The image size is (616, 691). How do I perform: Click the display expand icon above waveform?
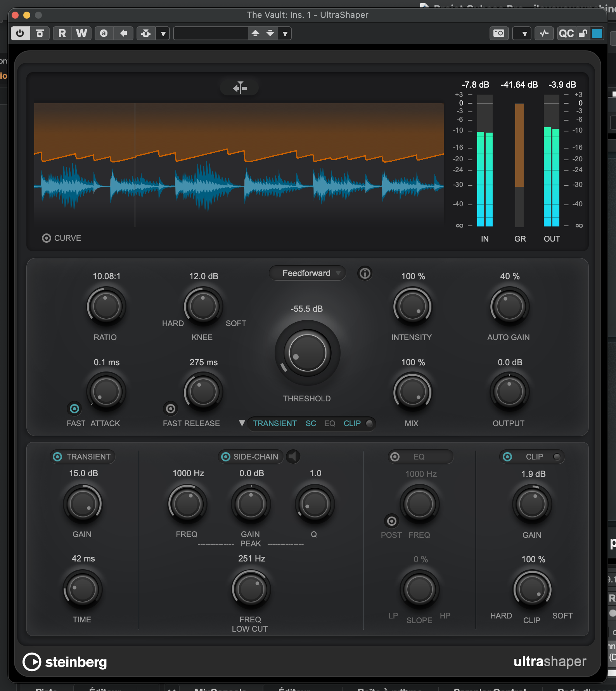[240, 88]
